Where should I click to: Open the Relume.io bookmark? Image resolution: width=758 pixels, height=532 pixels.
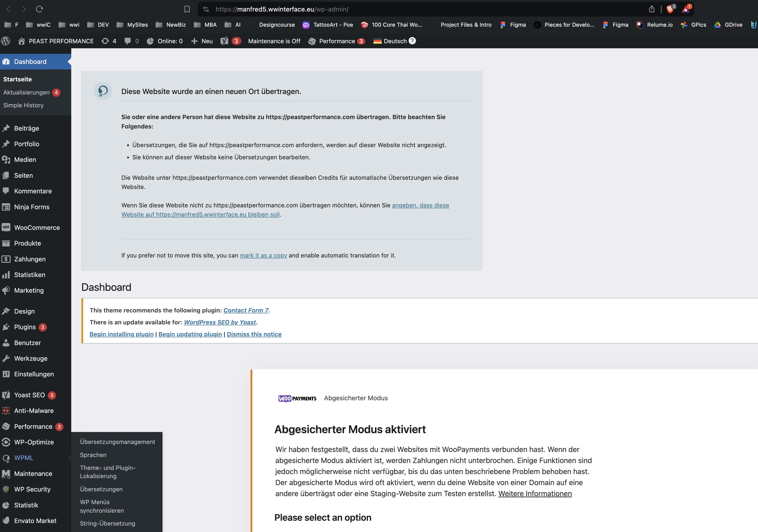pyautogui.click(x=654, y=25)
